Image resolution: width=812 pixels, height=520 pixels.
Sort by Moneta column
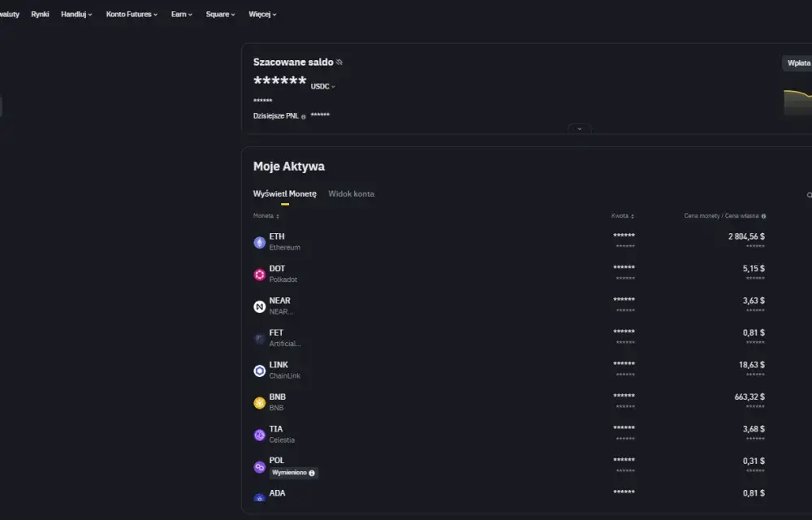(266, 216)
